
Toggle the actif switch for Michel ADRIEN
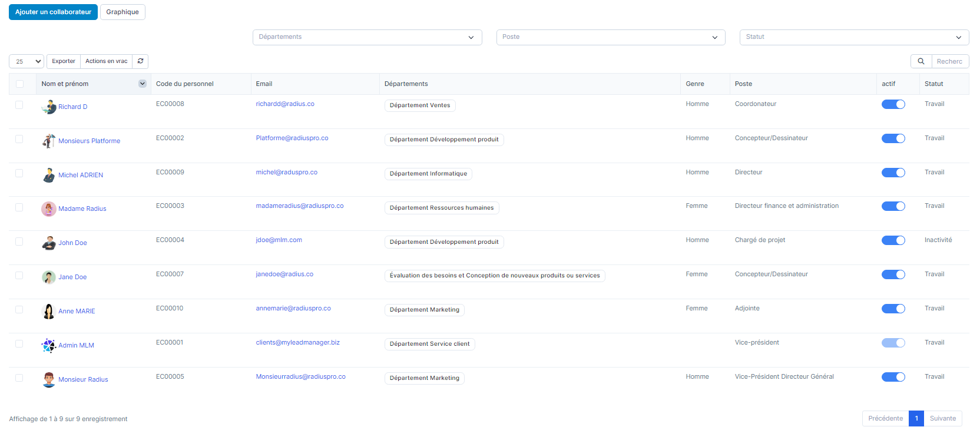pyautogui.click(x=893, y=173)
